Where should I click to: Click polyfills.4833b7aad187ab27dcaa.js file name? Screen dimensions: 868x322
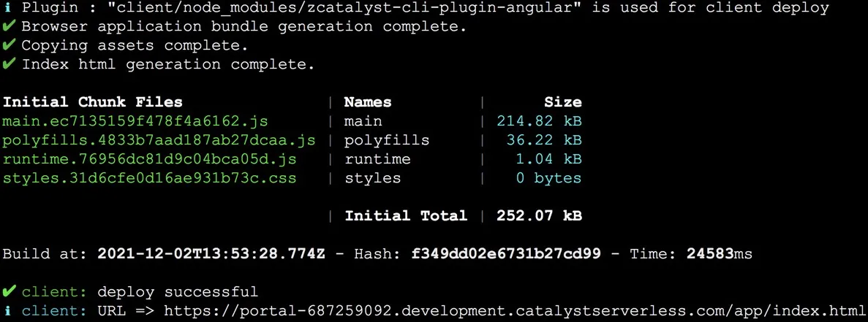159,140
